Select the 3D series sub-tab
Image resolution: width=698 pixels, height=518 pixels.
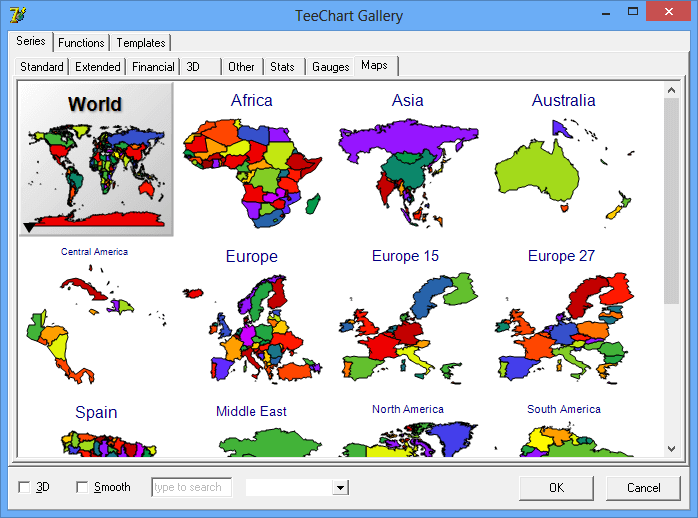(201, 67)
